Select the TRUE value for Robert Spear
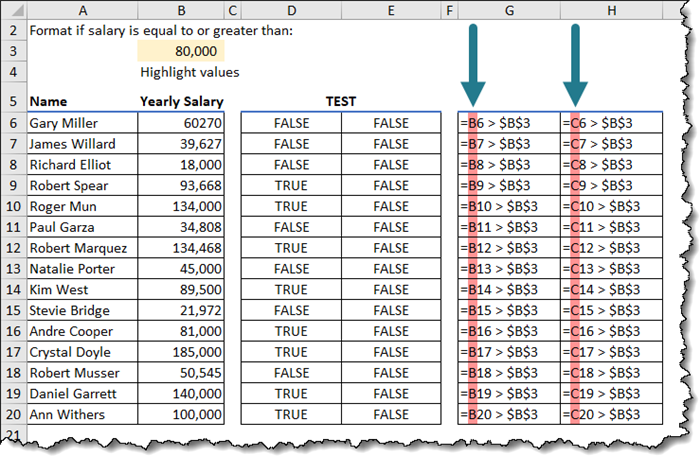 290,186
